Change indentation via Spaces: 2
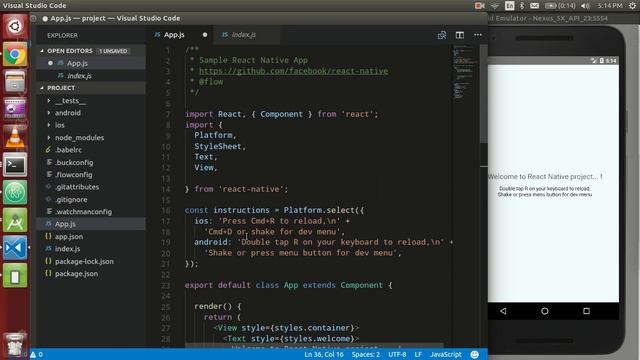The width and height of the screenshot is (640, 360). coord(366,354)
